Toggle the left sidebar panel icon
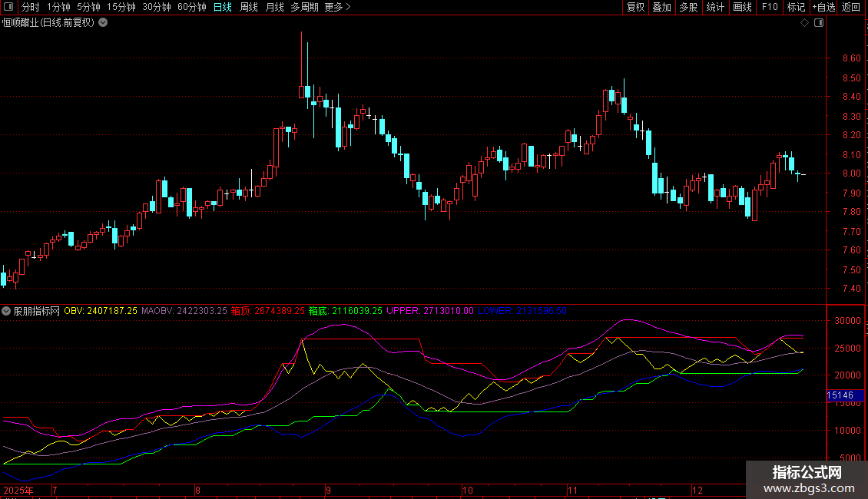The width and height of the screenshot is (868, 499). coord(8,7)
